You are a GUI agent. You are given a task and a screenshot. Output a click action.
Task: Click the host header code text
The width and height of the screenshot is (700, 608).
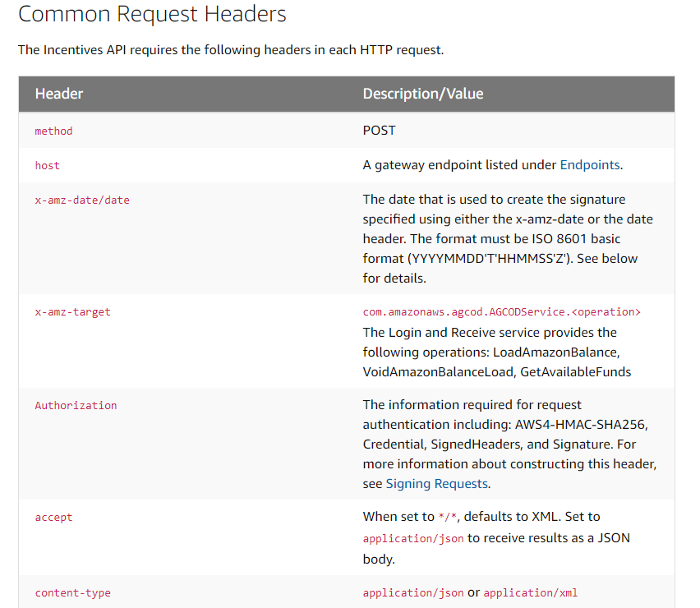point(47,165)
